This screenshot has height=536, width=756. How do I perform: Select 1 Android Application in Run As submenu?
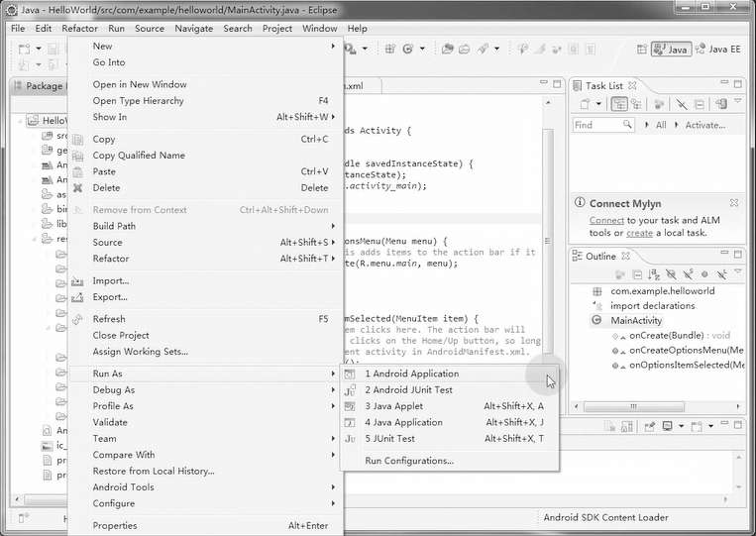tap(449, 374)
